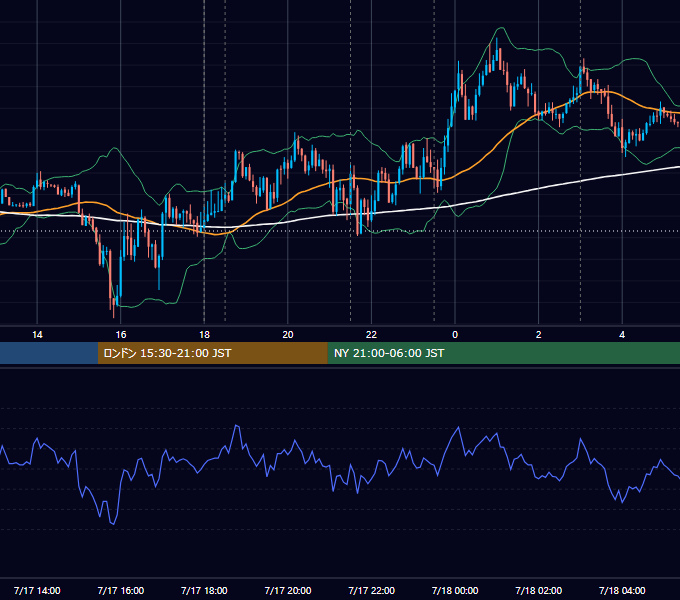Image resolution: width=680 pixels, height=600 pixels.
Task: Click the 2 hour axis label
Action: 539,335
